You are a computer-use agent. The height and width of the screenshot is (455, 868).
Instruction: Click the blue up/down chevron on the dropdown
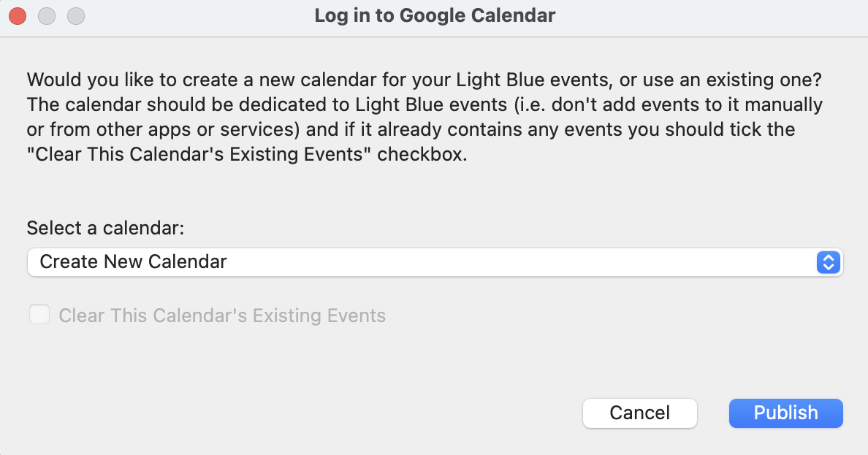pyautogui.click(x=828, y=262)
